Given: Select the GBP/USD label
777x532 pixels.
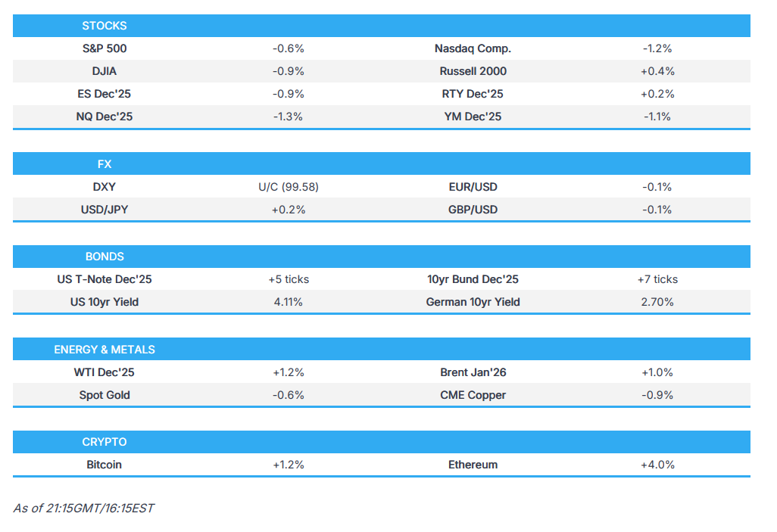Looking at the screenshot, I should tap(473, 210).
